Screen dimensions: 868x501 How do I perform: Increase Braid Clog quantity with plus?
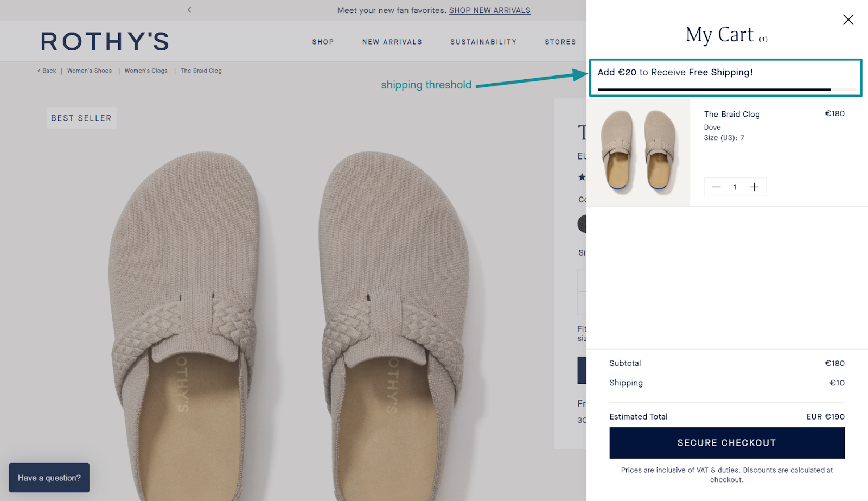pyautogui.click(x=754, y=187)
